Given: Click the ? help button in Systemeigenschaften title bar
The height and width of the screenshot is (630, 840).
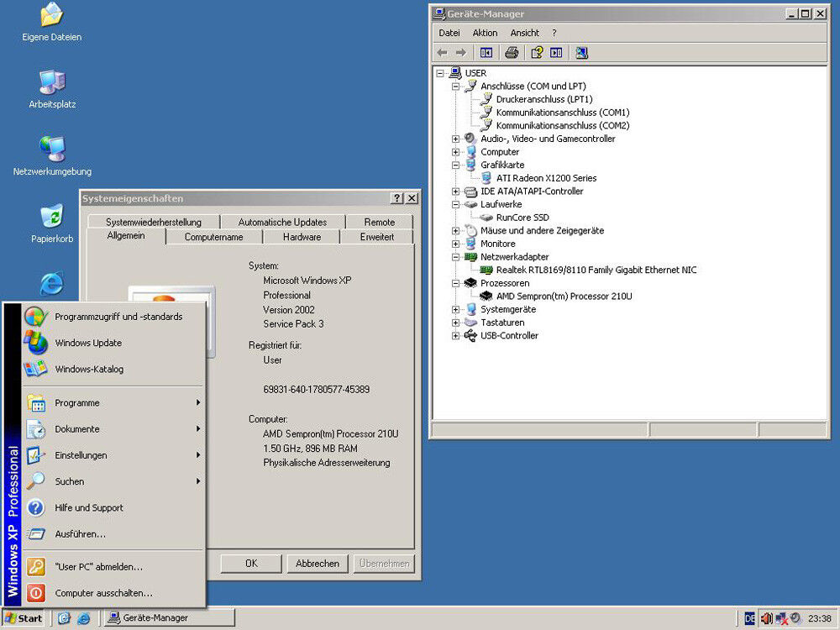Looking at the screenshot, I should pos(396,198).
